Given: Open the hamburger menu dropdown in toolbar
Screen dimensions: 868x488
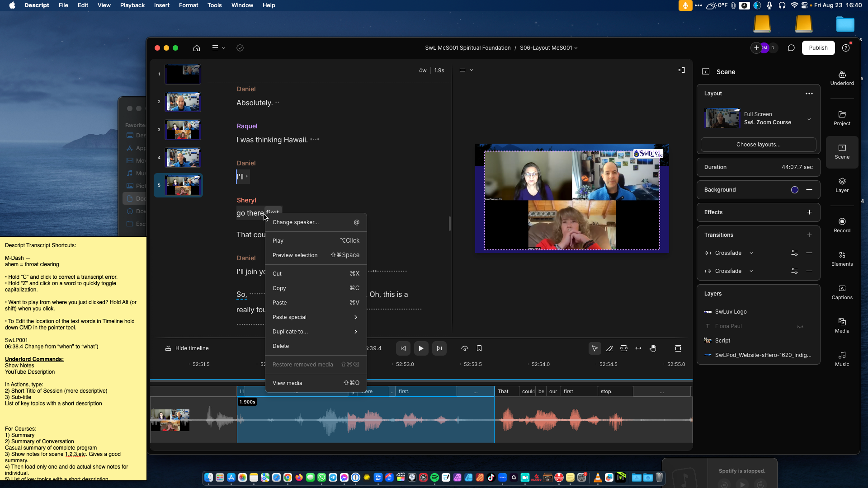Looking at the screenshot, I should (219, 48).
